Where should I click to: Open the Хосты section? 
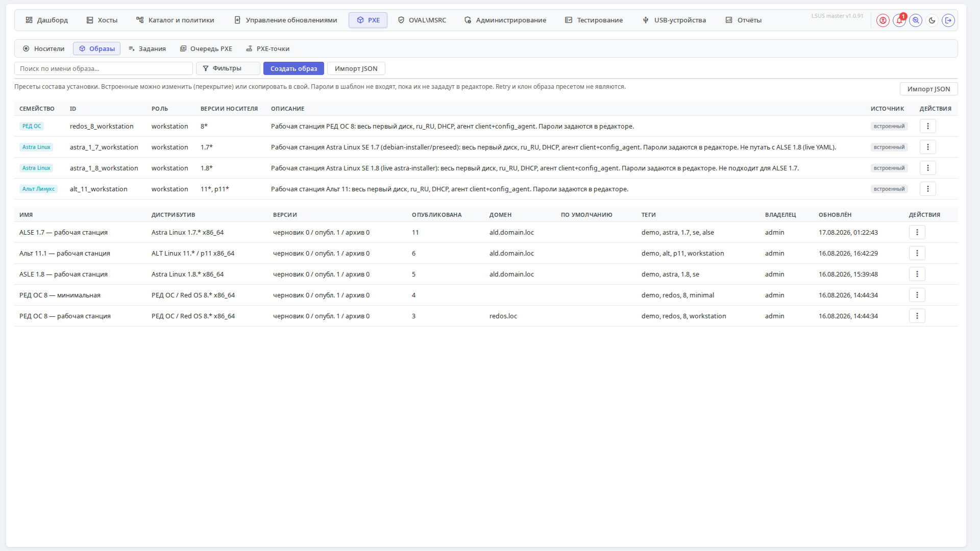click(102, 20)
